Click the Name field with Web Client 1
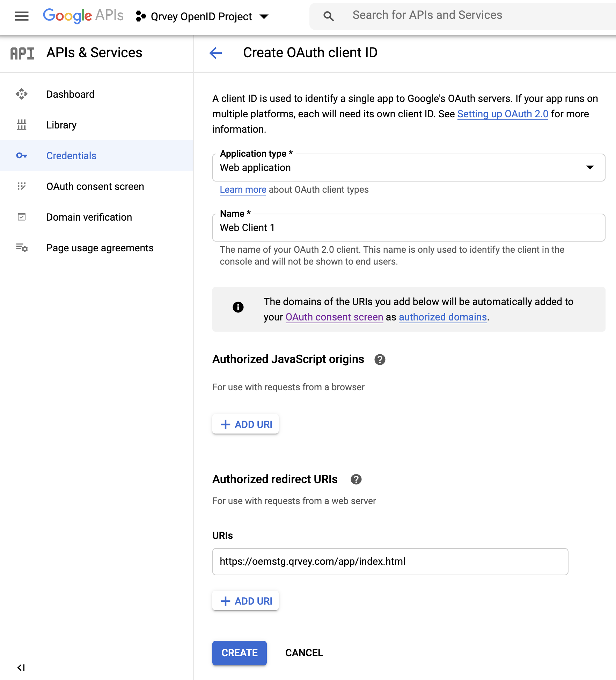 coord(409,228)
